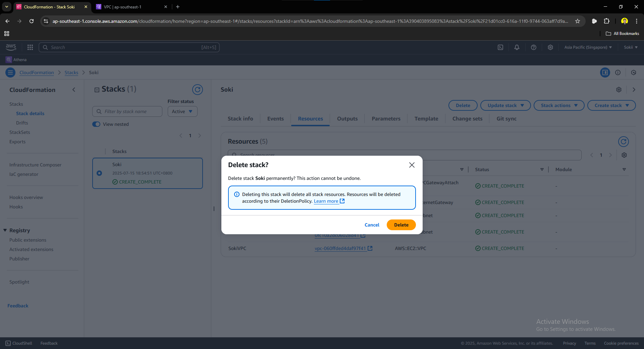Sort by the Status column arrow

point(542,169)
